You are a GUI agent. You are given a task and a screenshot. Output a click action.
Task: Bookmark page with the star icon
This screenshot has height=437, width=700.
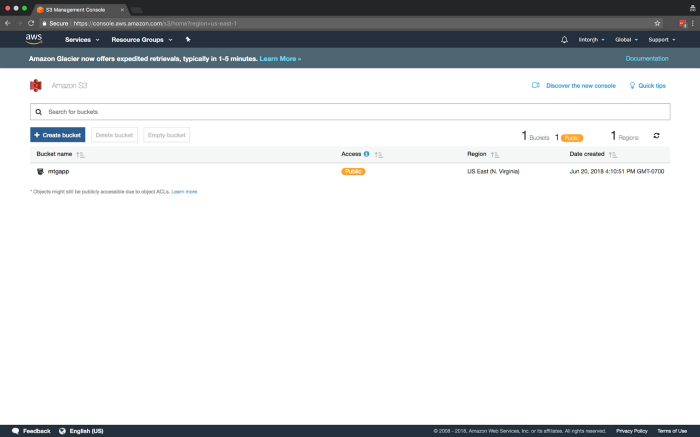click(x=657, y=23)
